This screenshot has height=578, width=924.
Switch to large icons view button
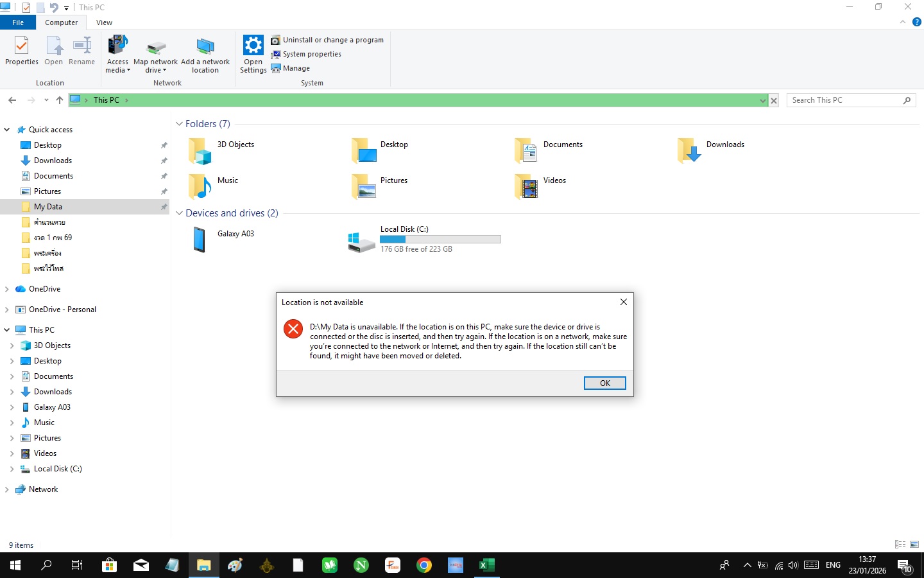point(914,545)
